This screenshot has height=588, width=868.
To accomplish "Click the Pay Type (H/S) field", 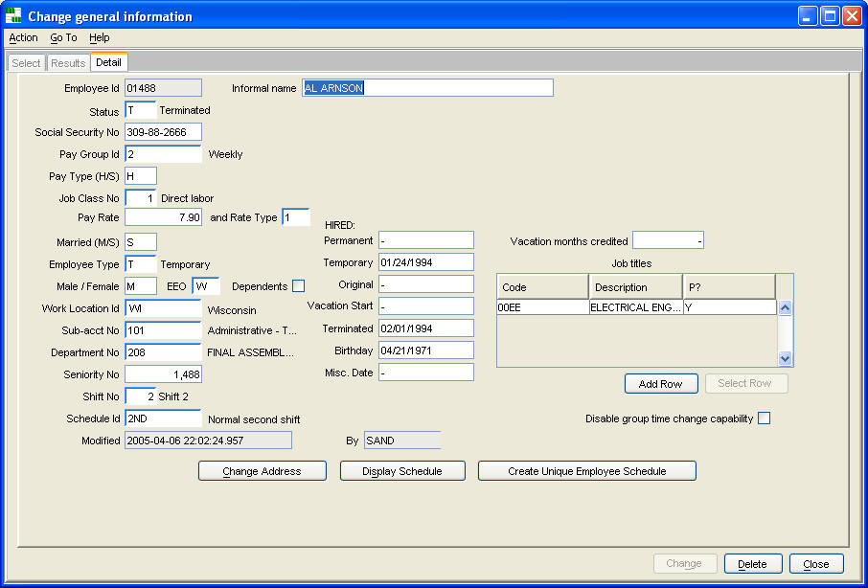I will (x=141, y=176).
